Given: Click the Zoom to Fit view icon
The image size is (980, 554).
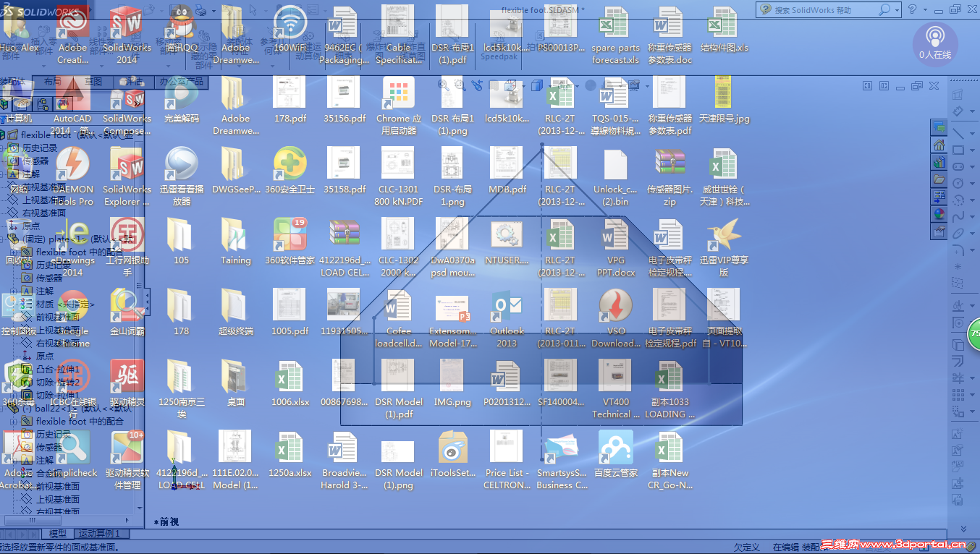Looking at the screenshot, I should click(x=444, y=85).
